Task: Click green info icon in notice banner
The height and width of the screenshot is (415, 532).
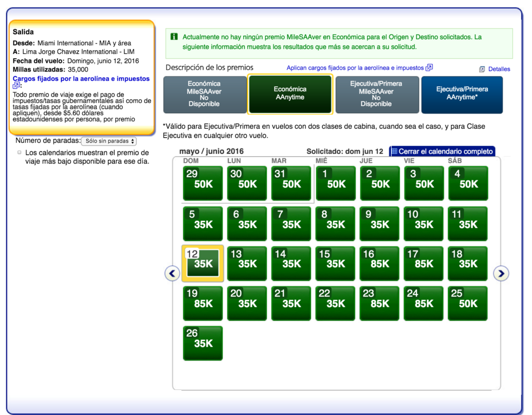Action: pos(174,37)
